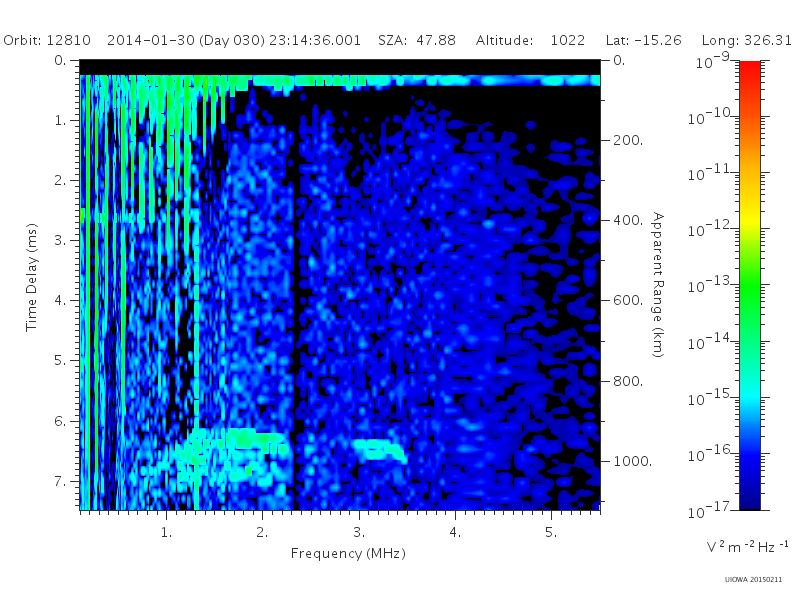Click the frequency tick label '4.' on x-axis

(x=455, y=532)
